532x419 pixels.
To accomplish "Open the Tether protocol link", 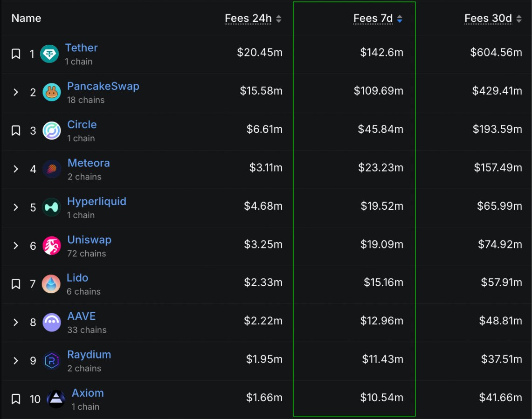I will pos(81,48).
